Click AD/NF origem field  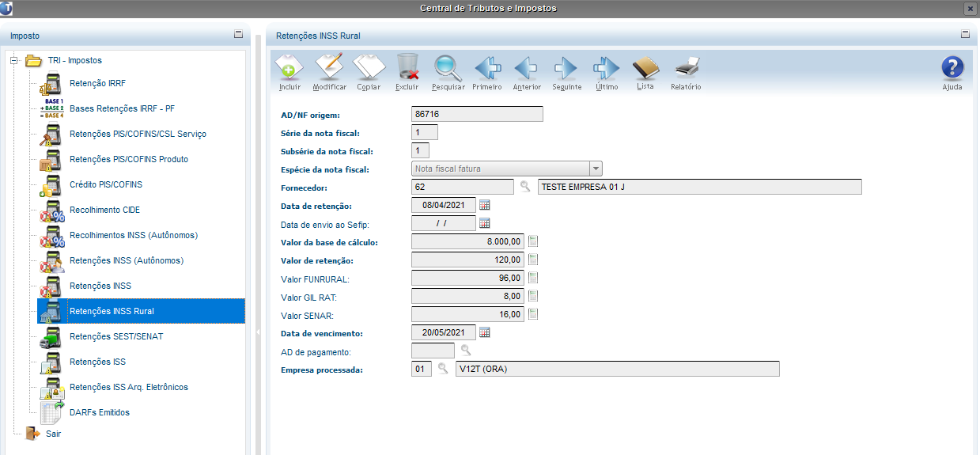click(478, 114)
